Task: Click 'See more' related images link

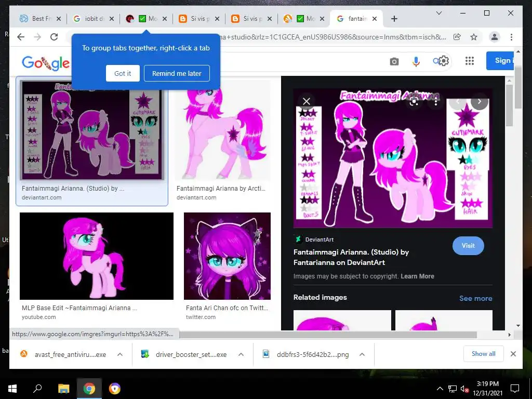Action: [x=476, y=298]
